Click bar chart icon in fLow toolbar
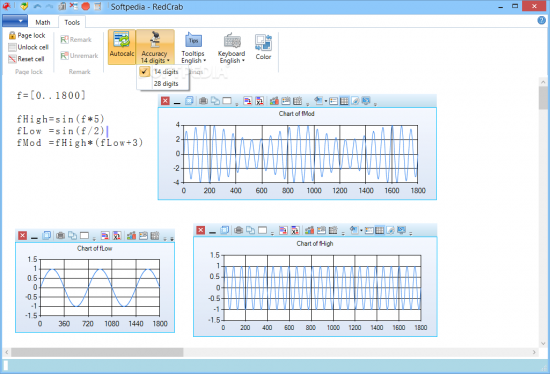This screenshot has width=550, height=374. 131,235
